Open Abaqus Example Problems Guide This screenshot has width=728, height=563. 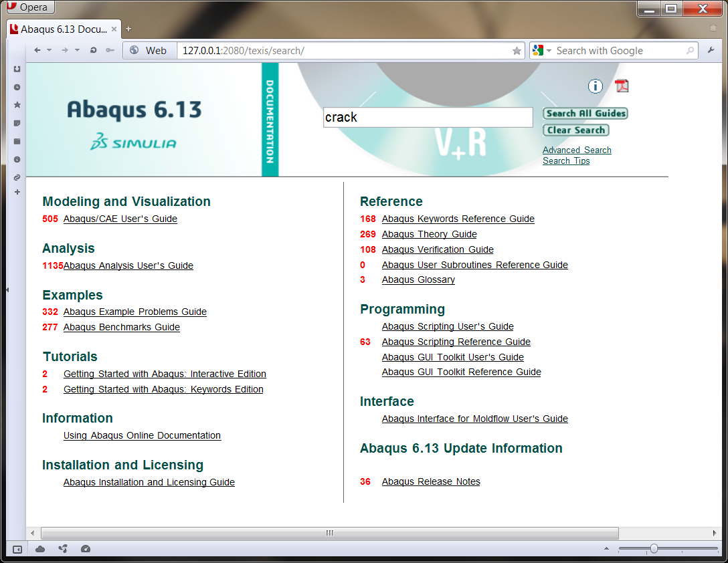135,312
